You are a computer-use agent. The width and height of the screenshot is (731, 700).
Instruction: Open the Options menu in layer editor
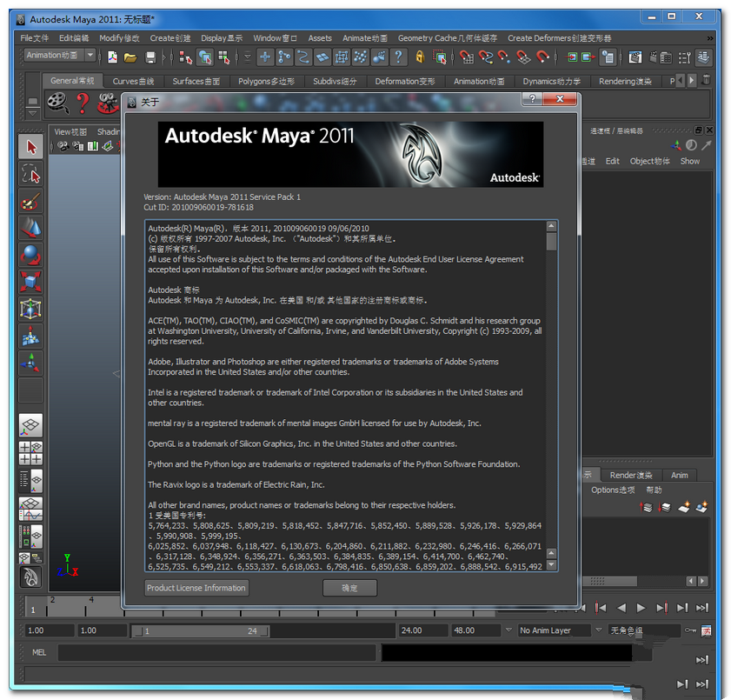click(613, 490)
